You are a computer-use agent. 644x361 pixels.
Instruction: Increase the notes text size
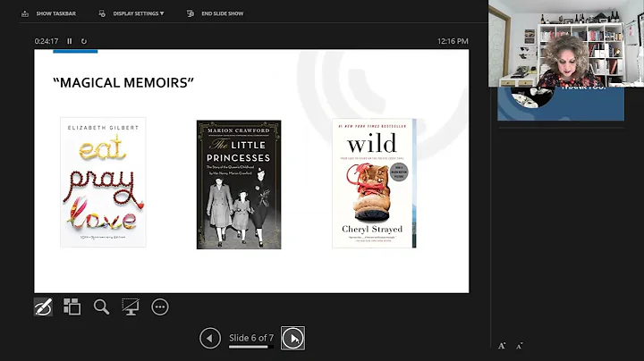[502, 346]
